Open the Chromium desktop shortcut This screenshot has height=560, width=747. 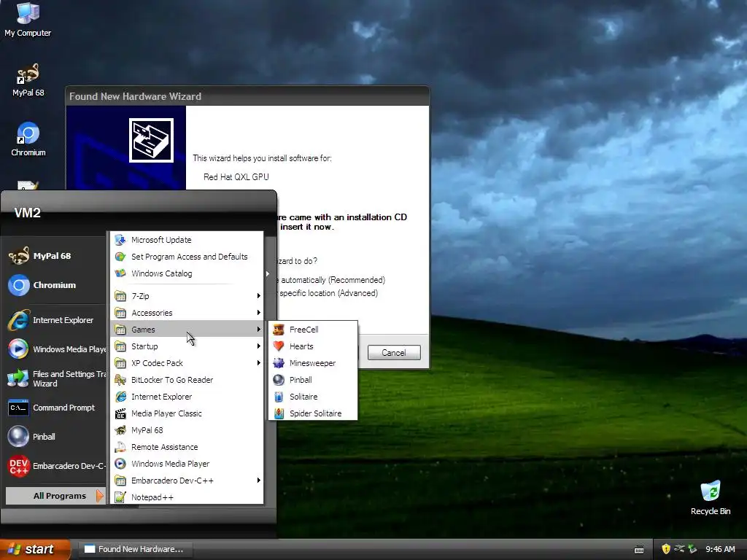click(x=28, y=139)
